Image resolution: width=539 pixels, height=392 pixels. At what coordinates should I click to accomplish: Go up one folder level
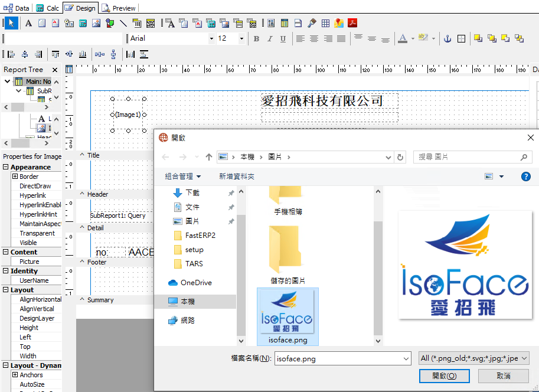click(x=209, y=157)
